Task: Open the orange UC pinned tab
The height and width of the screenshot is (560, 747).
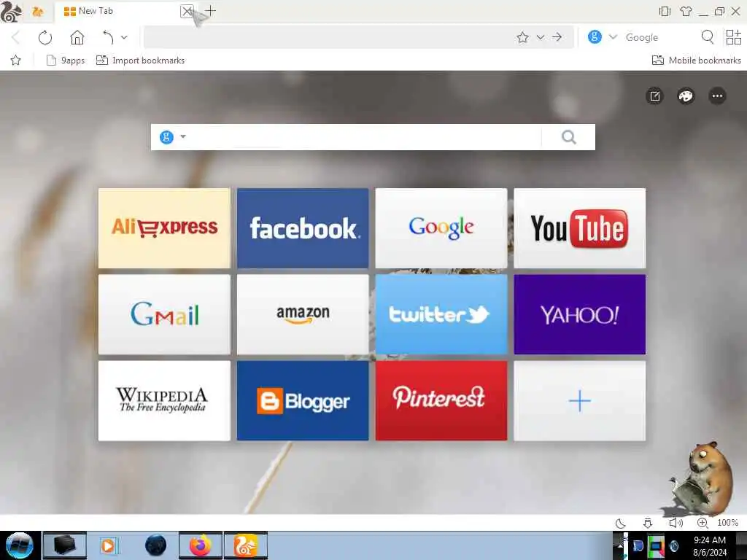Action: point(38,12)
